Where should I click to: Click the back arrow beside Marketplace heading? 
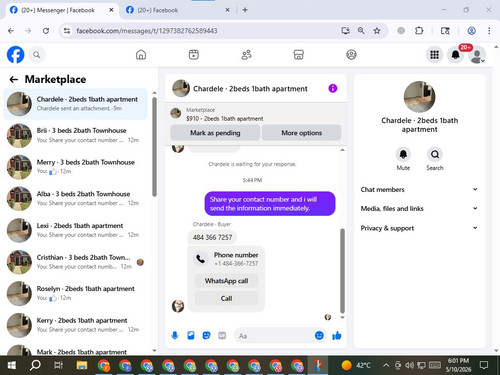(14, 79)
